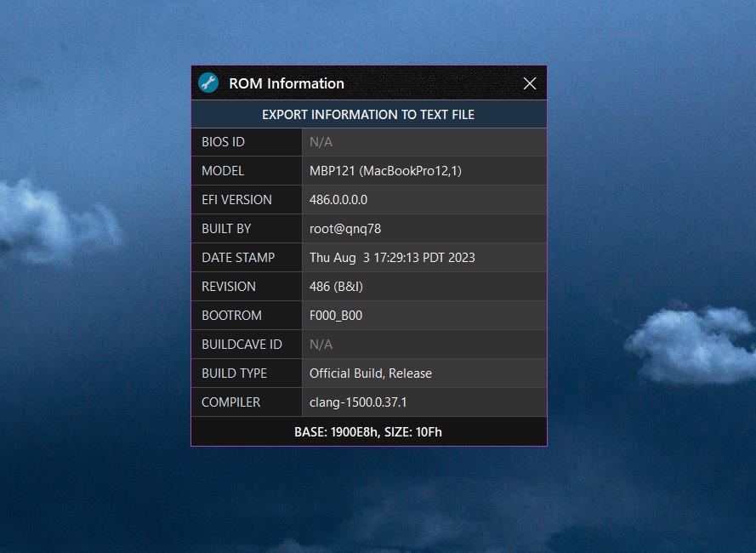Image resolution: width=756 pixels, height=553 pixels.
Task: Click the COMPILER label
Action: [231, 402]
